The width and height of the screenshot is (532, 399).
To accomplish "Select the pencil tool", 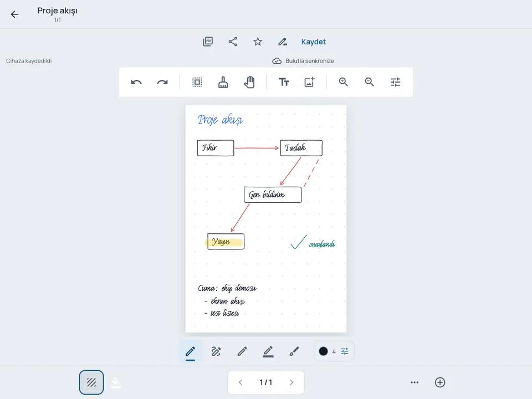I will (x=242, y=351).
